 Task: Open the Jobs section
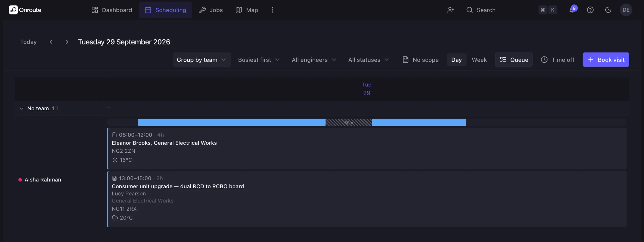[211, 10]
